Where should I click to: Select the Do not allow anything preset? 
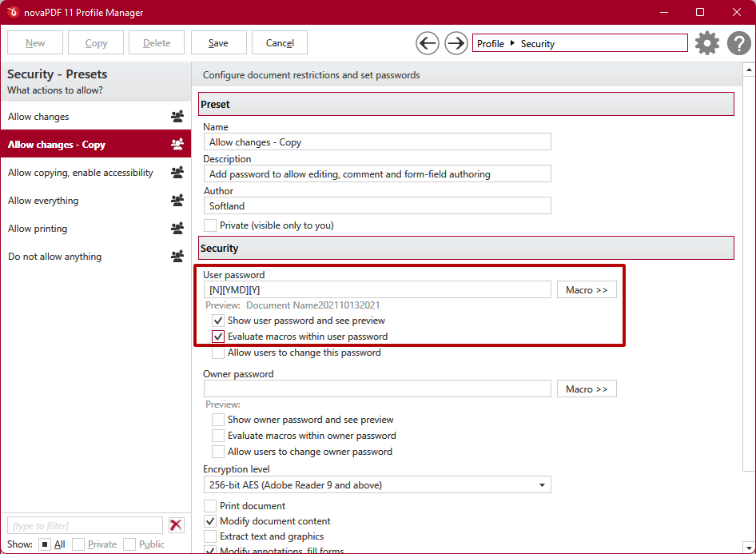[96, 256]
